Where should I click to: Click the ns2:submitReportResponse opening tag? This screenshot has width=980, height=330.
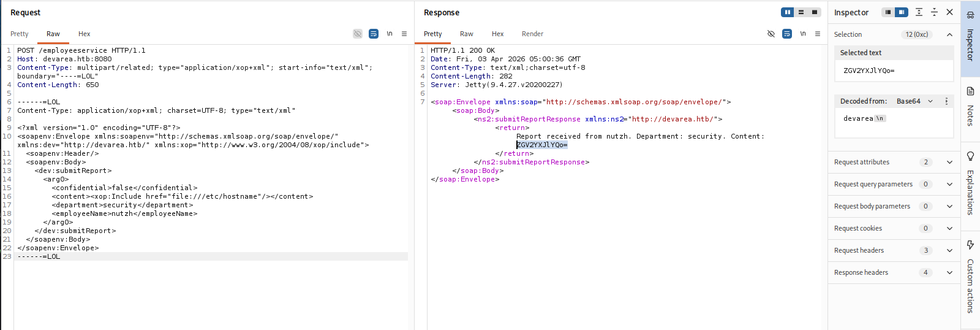point(598,119)
